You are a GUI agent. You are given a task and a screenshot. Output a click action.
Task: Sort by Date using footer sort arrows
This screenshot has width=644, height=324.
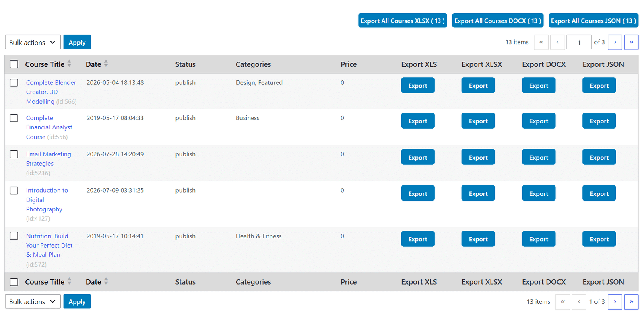coord(106,281)
